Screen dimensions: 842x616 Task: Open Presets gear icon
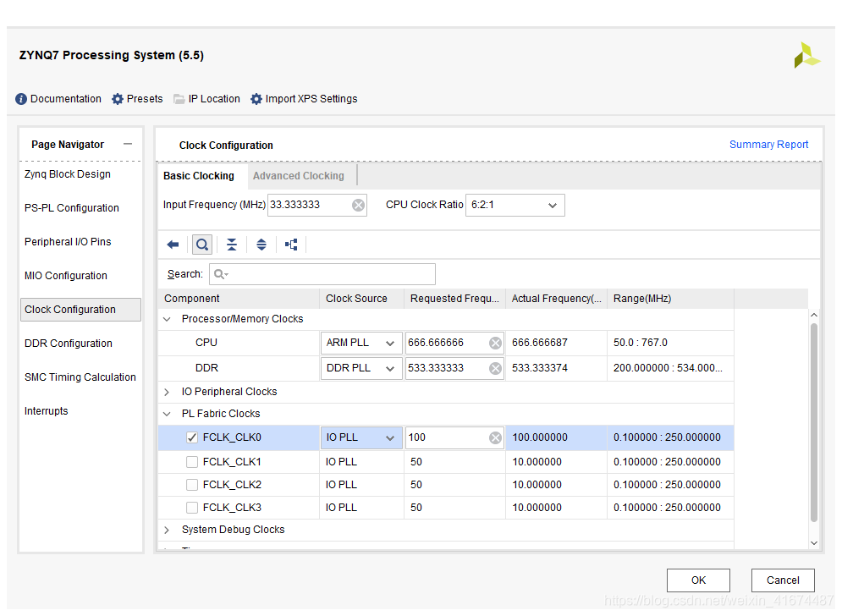click(118, 99)
